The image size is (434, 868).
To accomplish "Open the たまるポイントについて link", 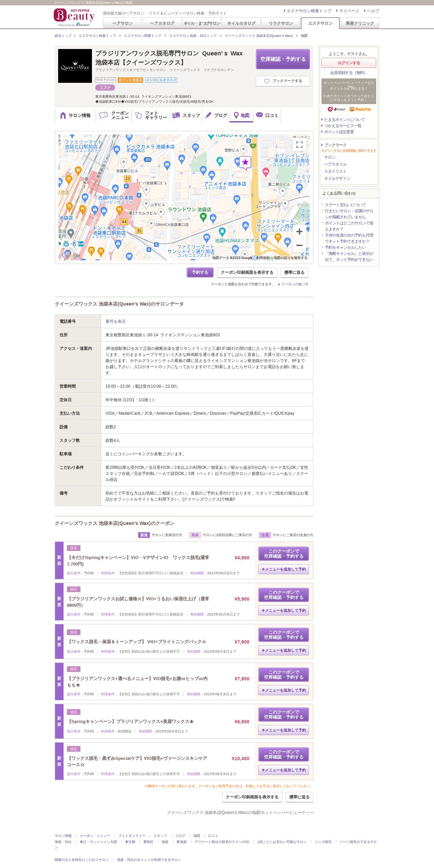I will 344,120.
